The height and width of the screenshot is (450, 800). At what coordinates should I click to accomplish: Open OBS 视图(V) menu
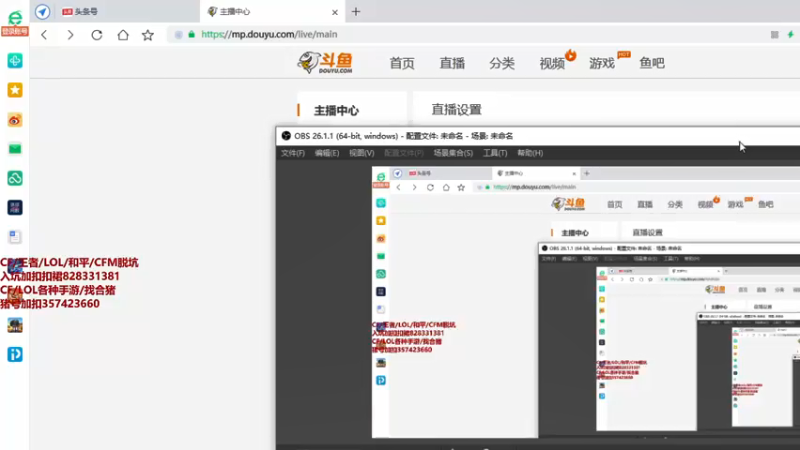point(362,153)
